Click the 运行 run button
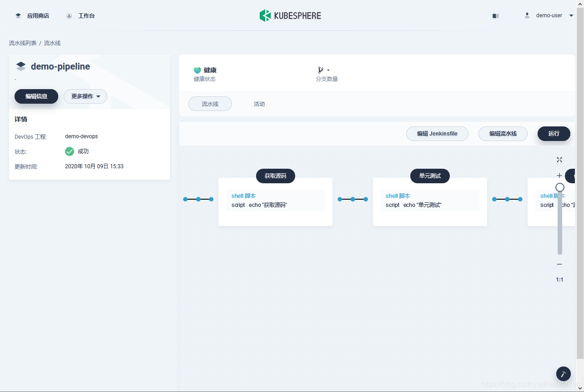 tap(554, 134)
